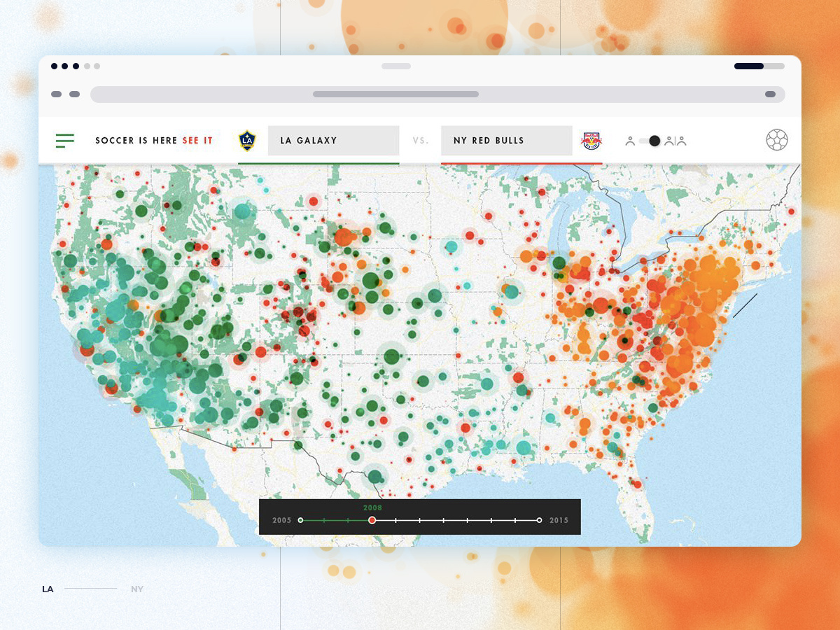Jump to the 2015 end marker on timeline
The height and width of the screenshot is (630, 840).
[x=539, y=520]
